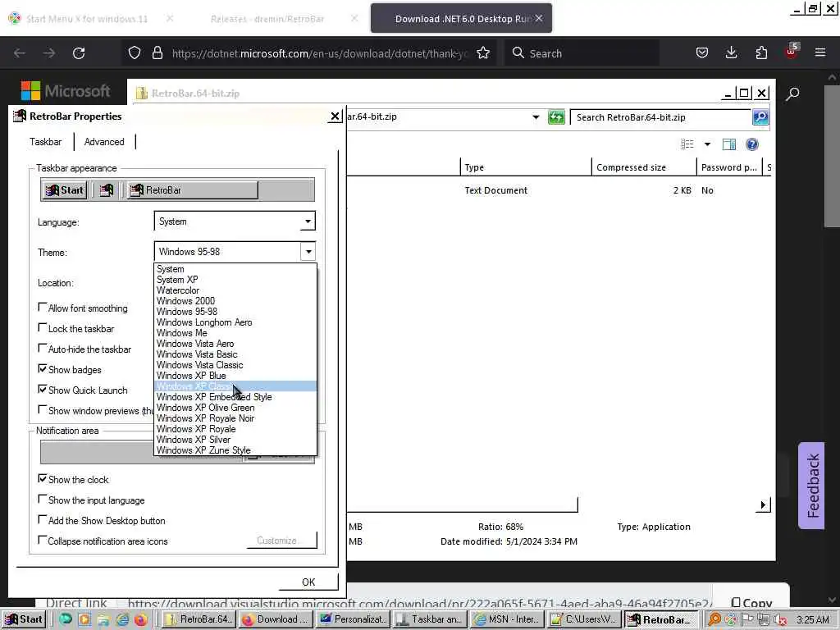840x630 pixels.
Task: Collapse the Theme dropdown arrow
Action: click(x=308, y=251)
